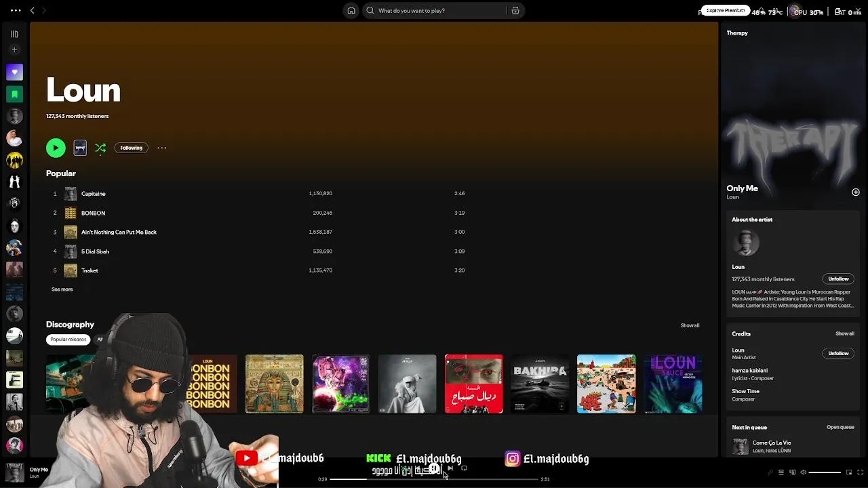868x488 pixels.
Task: Select the Popular releases filter chip
Action: click(68, 340)
